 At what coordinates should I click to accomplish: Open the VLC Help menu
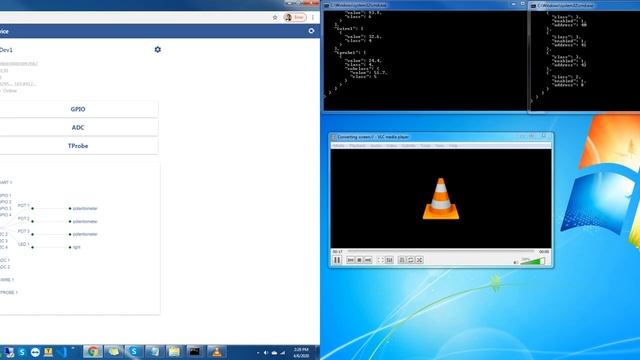point(453,146)
